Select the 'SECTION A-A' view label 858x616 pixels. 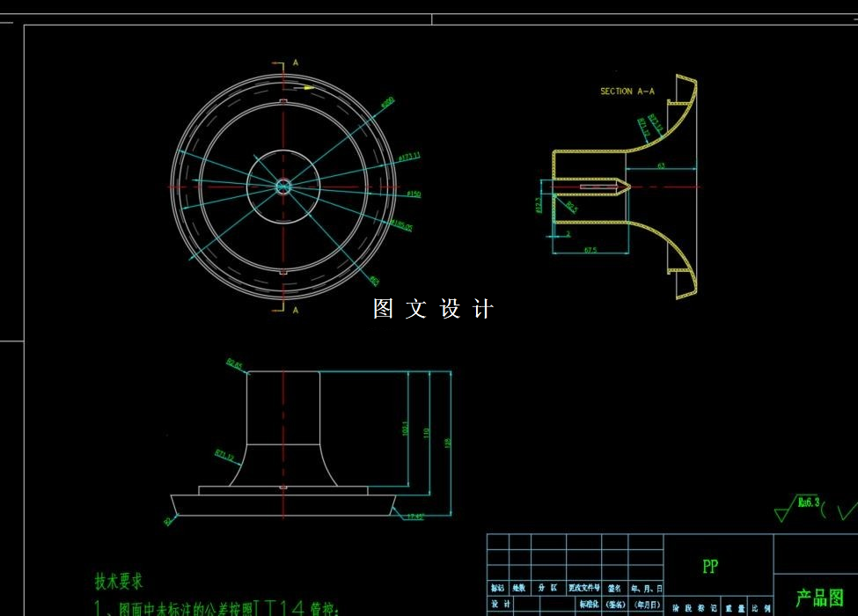click(627, 92)
